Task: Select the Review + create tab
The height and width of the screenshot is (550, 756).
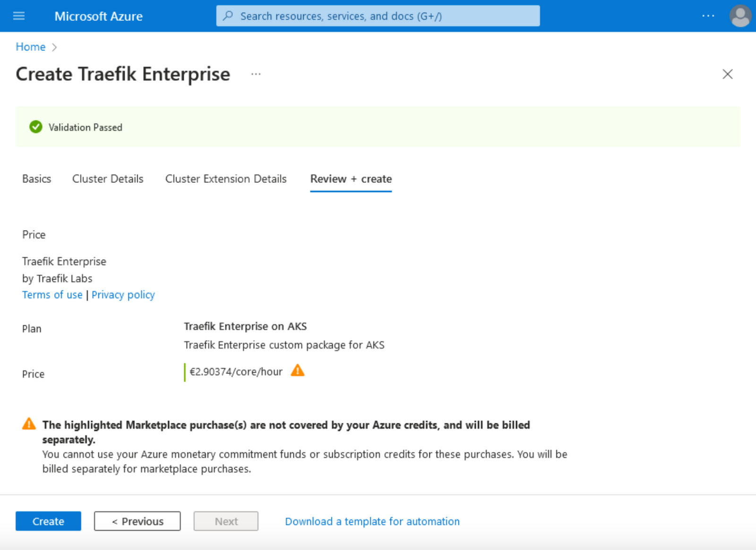Action: click(x=351, y=179)
